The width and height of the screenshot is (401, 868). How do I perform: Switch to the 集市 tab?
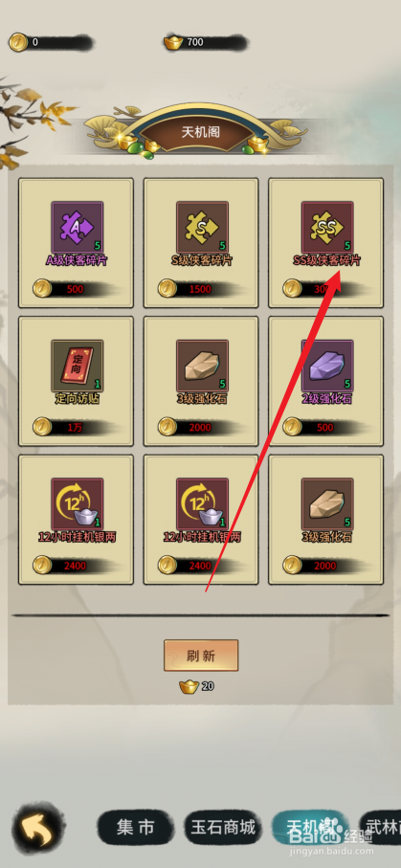[136, 828]
